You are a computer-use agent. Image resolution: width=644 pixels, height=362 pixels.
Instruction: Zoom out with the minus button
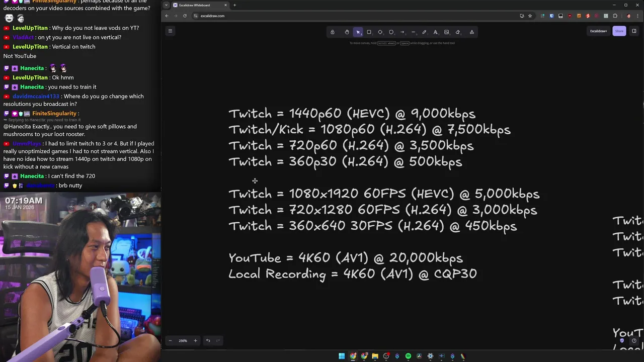(170, 340)
